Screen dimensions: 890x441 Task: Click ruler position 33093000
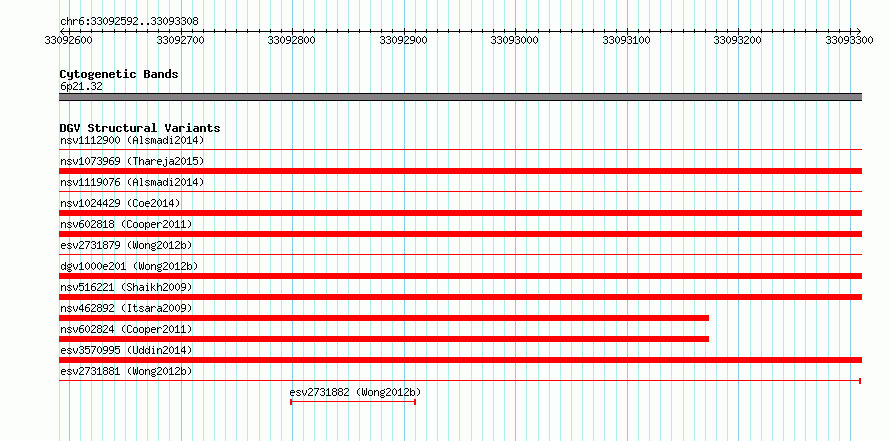515,40
